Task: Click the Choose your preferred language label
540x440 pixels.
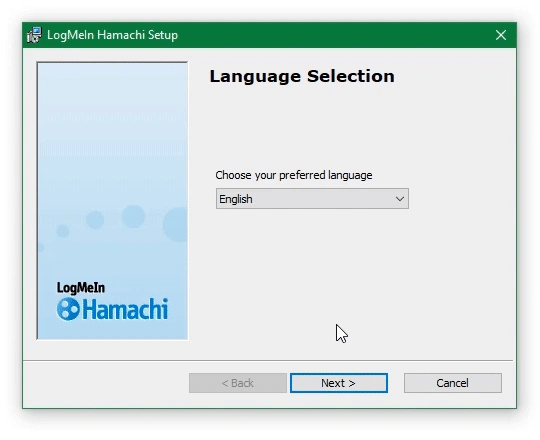Action: [294, 175]
